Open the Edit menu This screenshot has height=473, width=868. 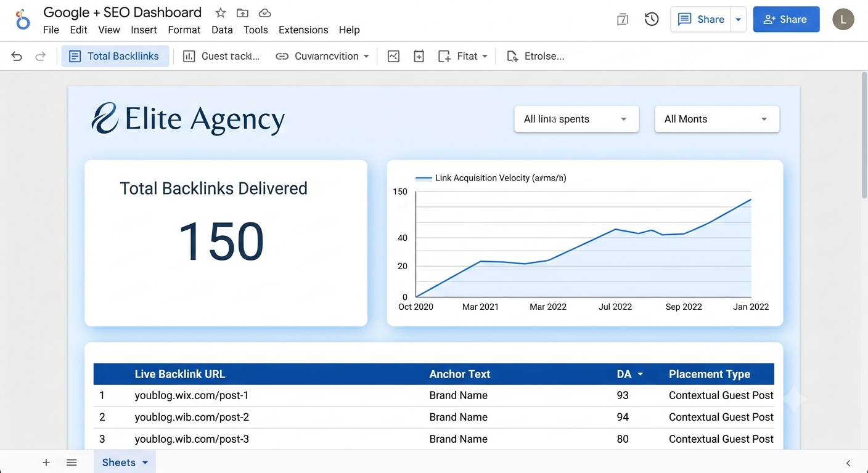click(x=78, y=30)
